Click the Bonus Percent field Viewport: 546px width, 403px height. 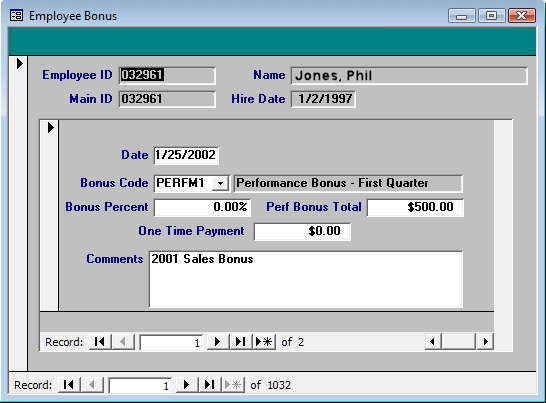[202, 208]
